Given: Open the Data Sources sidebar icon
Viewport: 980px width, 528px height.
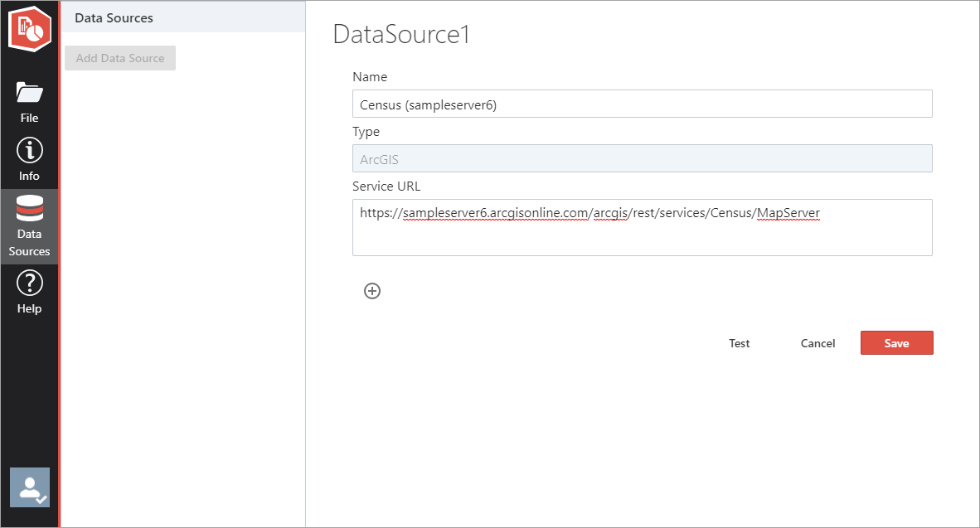Looking at the screenshot, I should coord(29,225).
